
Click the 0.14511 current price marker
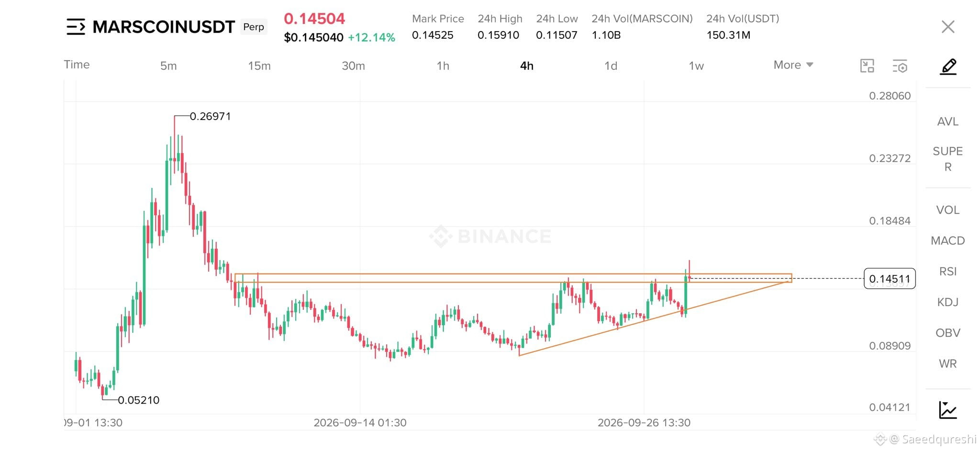coord(890,278)
